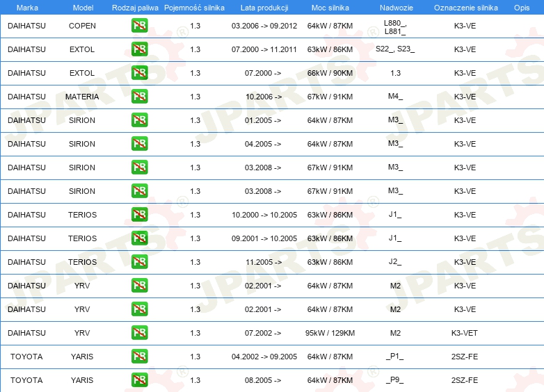
Task: Click the production date 07.2002 ->
Action: (263, 333)
